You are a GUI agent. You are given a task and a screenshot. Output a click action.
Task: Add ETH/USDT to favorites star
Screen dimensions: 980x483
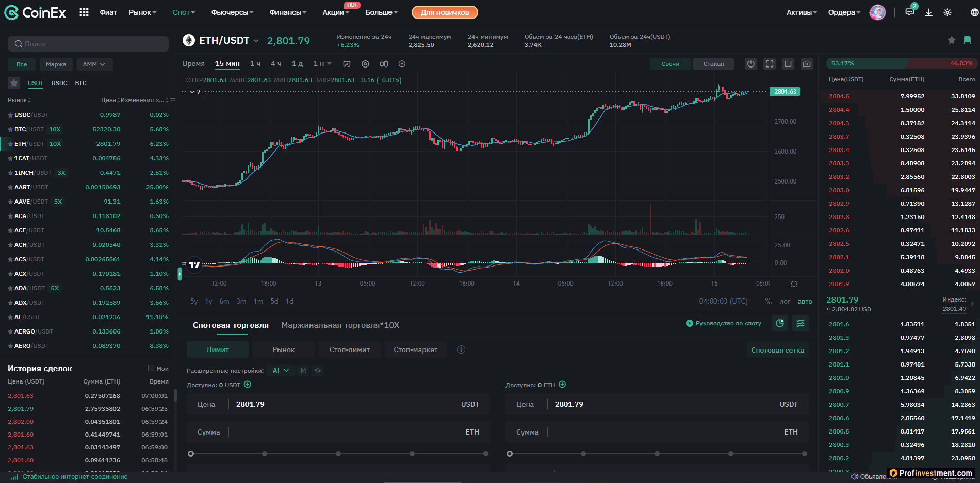[x=952, y=40]
